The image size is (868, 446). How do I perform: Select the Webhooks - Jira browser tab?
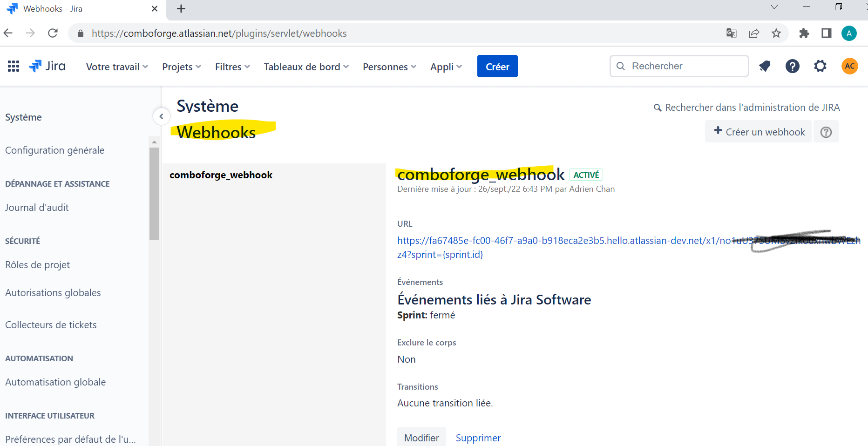tap(83, 9)
